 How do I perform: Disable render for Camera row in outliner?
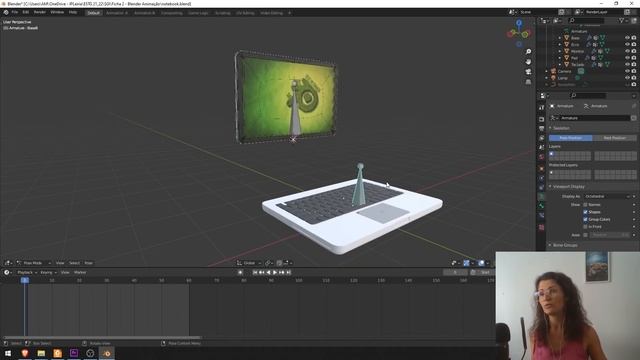click(634, 71)
